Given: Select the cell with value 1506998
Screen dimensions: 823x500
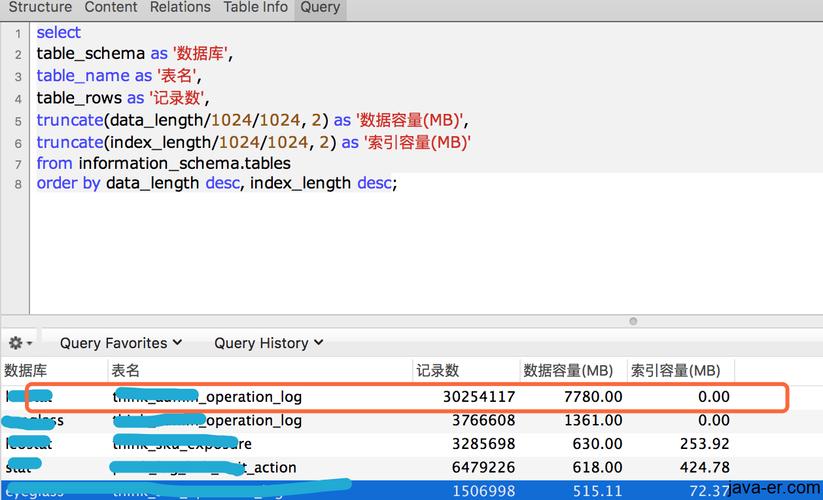Looking at the screenshot, I should [x=483, y=491].
